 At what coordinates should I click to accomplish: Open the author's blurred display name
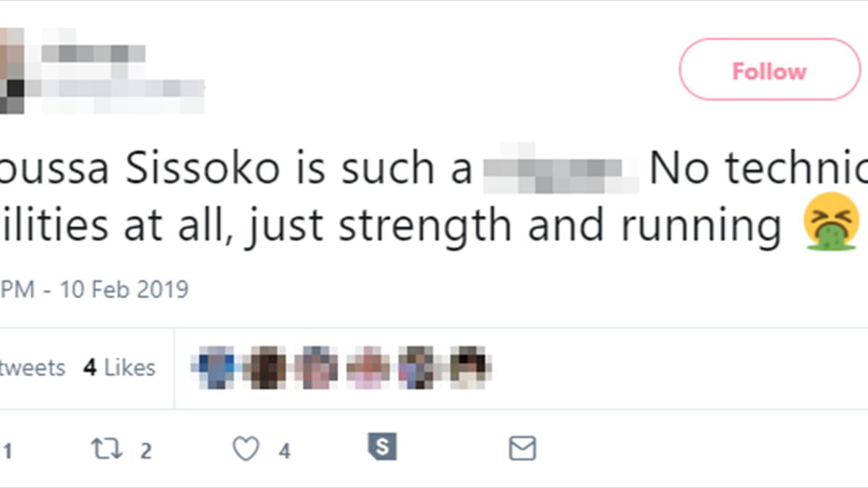pyautogui.click(x=94, y=54)
